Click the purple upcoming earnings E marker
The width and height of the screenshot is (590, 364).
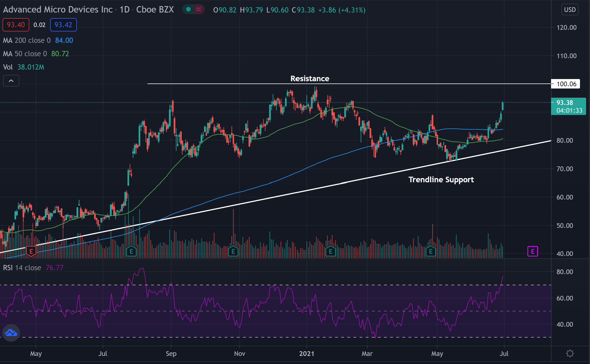point(533,252)
